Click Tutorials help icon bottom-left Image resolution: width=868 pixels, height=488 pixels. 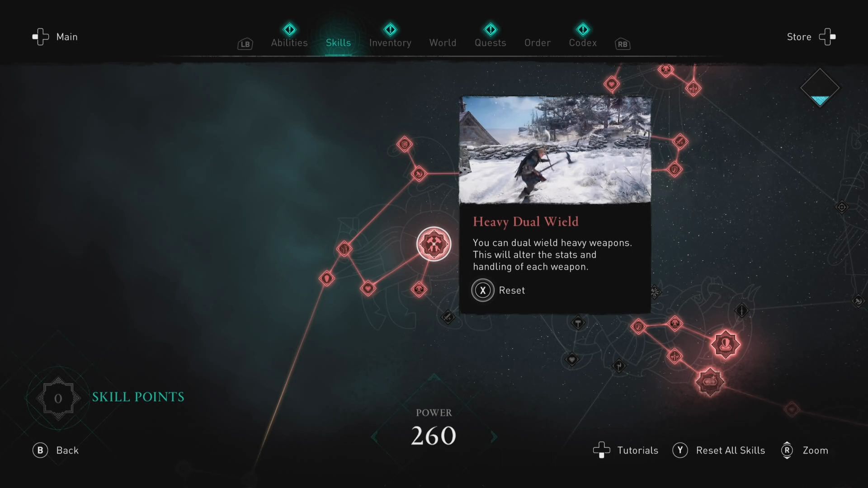[602, 450]
